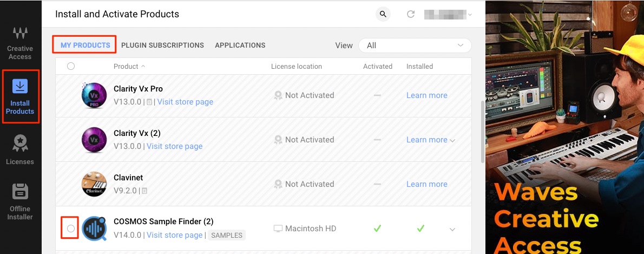Click document icon next to Clavinet version
This screenshot has width=644, height=254.
(x=144, y=191)
